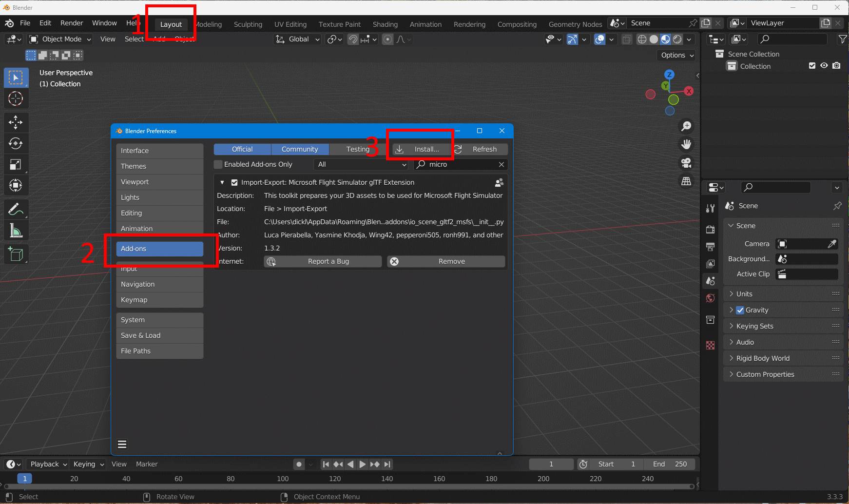Screen dimensions: 849x504
Task: Play the animation forward
Action: [x=363, y=465]
